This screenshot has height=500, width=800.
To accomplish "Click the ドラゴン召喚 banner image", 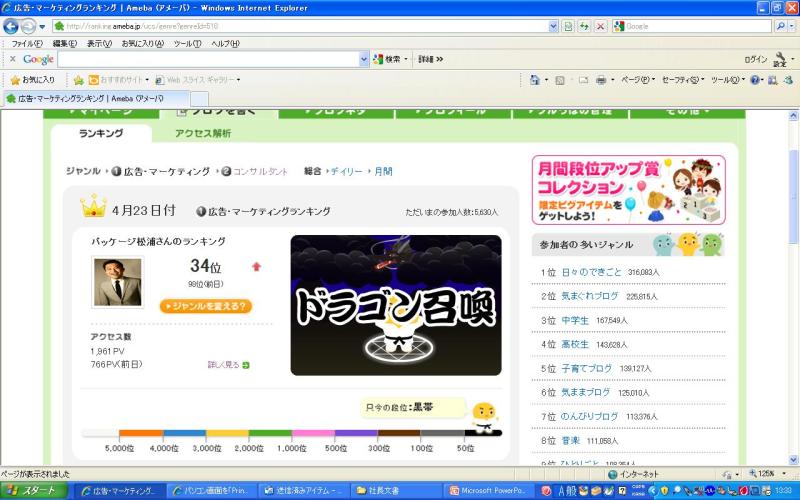I will (395, 305).
